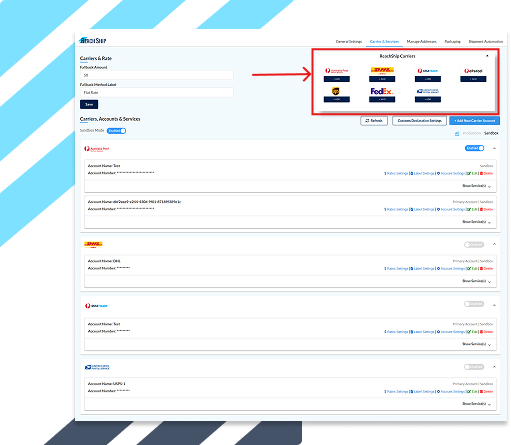
Task: Collapse the Australia Post carrier section
Action: pyautogui.click(x=494, y=148)
